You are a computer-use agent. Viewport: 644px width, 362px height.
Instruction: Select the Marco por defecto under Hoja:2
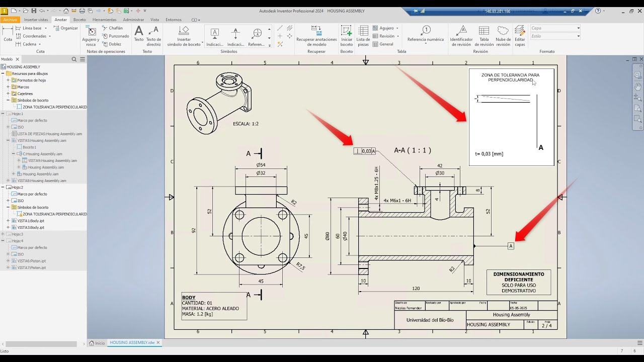(x=29, y=194)
